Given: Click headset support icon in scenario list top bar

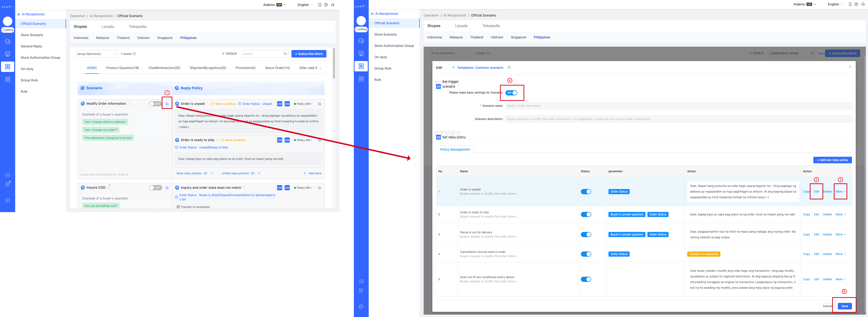Looking at the screenshot, I should (x=333, y=5).
